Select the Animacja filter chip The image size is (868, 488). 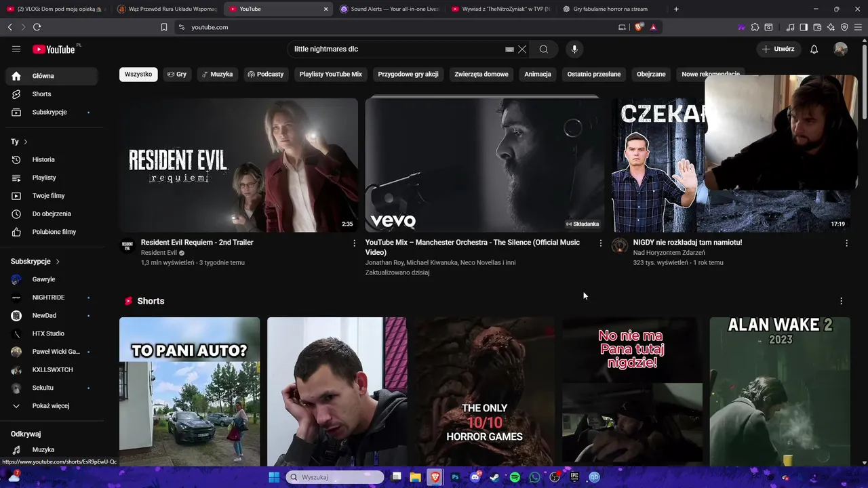538,74
